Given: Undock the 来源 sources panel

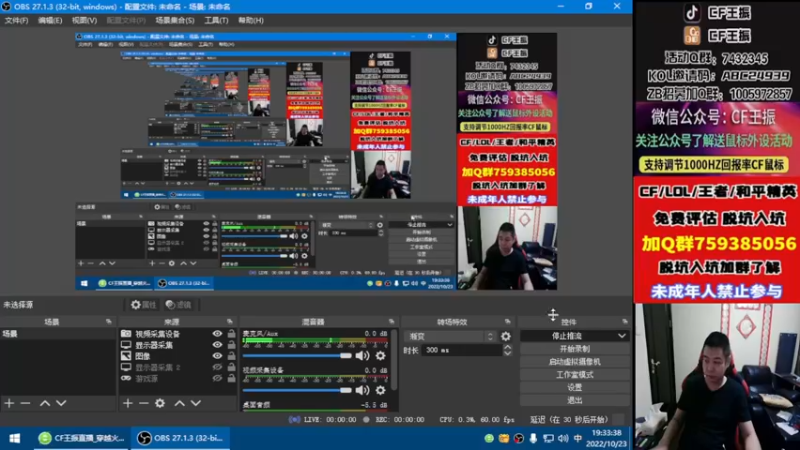Looking at the screenshot, I should coord(230,322).
